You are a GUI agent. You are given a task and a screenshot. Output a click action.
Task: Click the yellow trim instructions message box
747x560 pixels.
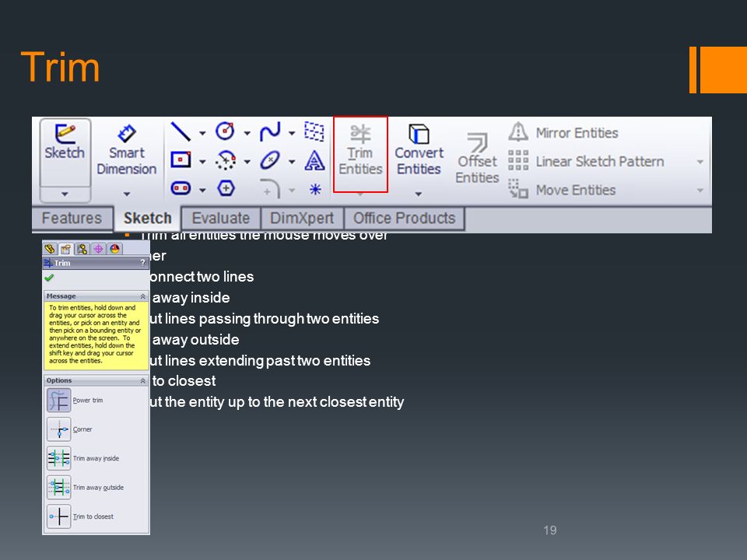96,335
